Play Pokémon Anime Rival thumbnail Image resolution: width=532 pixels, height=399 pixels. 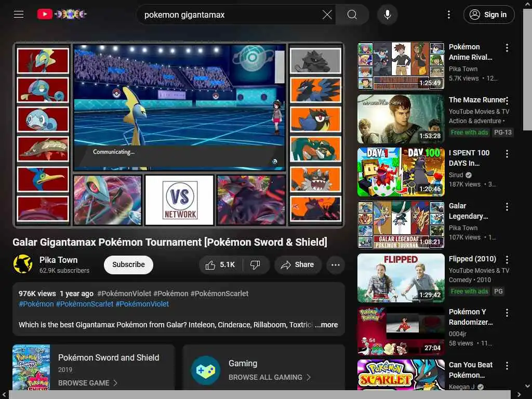401,66
